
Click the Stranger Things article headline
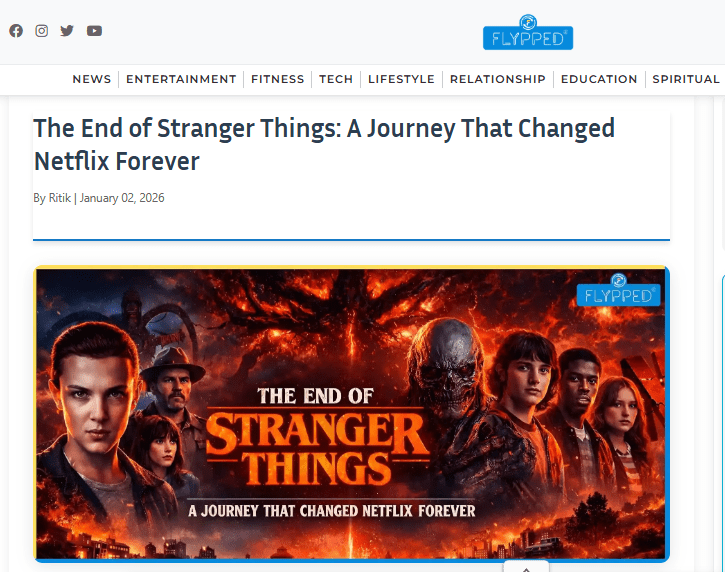pos(324,144)
